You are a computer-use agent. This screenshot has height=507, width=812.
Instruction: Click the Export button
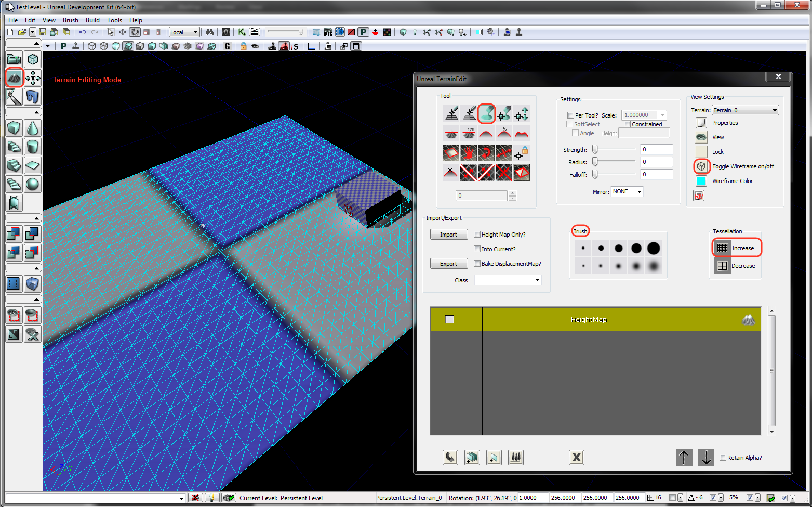point(449,264)
